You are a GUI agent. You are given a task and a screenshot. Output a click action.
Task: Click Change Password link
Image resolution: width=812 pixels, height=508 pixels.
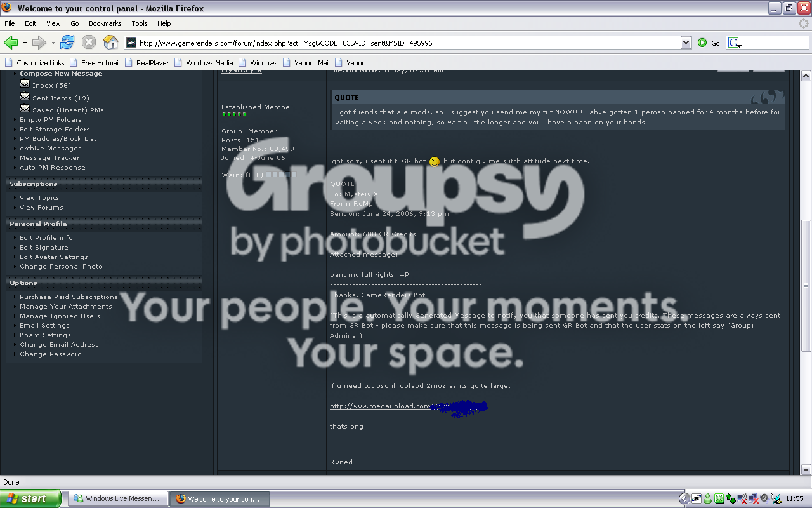tap(50, 354)
